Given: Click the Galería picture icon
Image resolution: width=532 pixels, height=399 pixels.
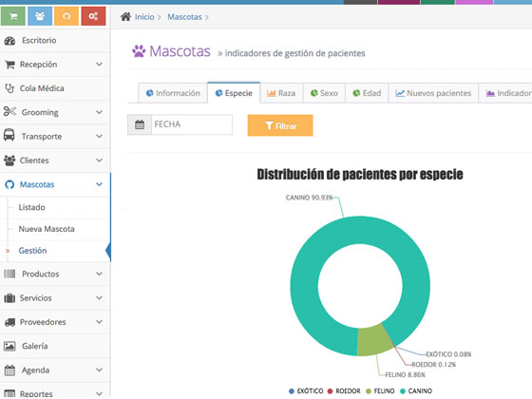Looking at the screenshot, I should pos(9,346).
